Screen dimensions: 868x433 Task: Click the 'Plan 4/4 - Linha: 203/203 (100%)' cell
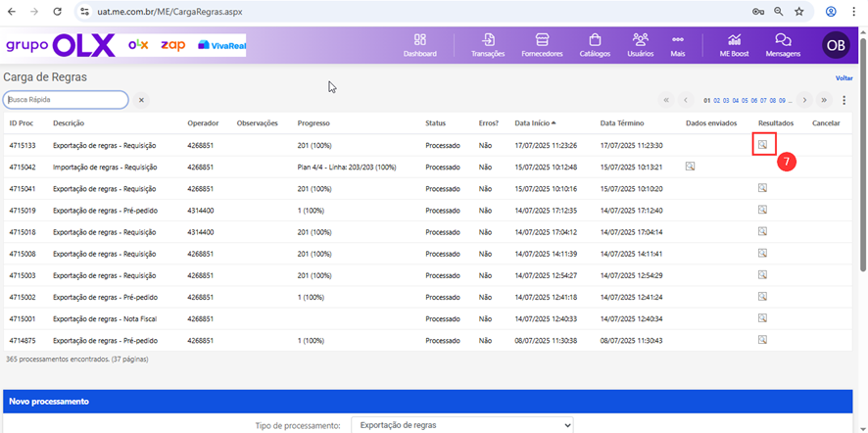tap(347, 167)
